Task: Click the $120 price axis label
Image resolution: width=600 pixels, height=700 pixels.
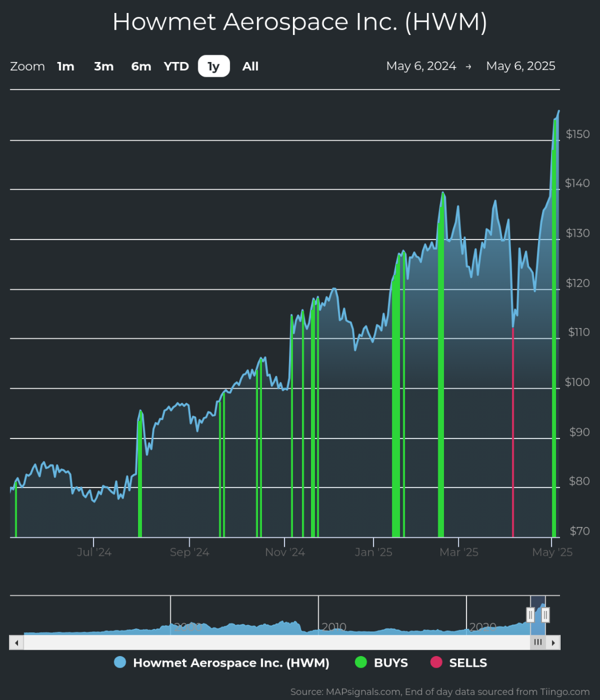Action: (578, 283)
